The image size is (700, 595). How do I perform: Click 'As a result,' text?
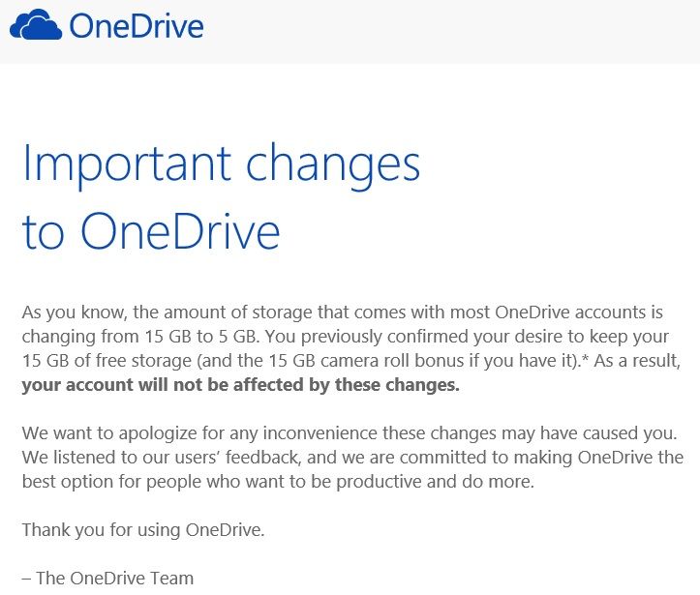[x=637, y=361]
